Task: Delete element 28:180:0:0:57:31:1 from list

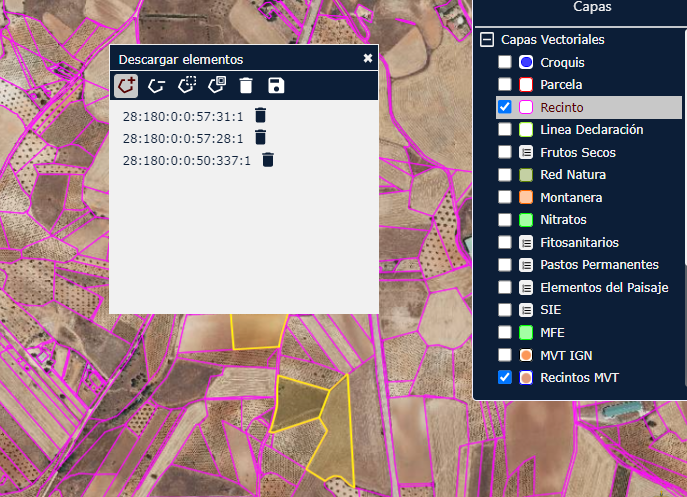Action: coord(260,115)
